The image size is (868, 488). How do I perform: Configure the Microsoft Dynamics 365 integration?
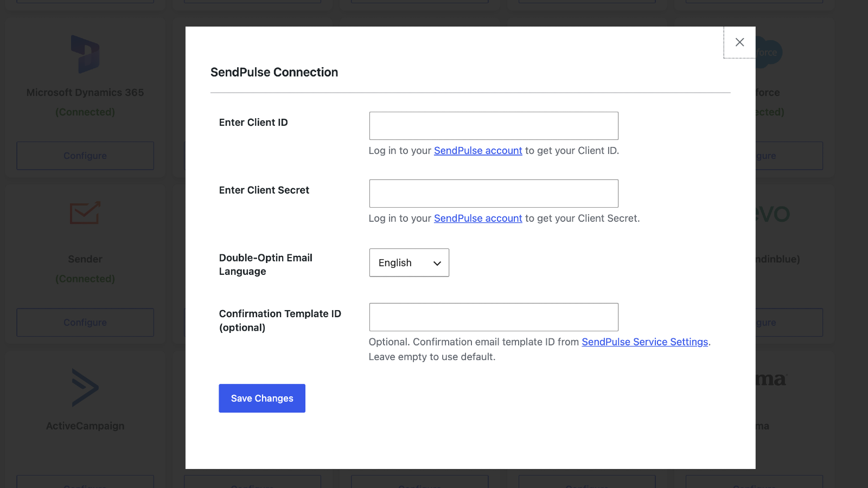coord(85,156)
